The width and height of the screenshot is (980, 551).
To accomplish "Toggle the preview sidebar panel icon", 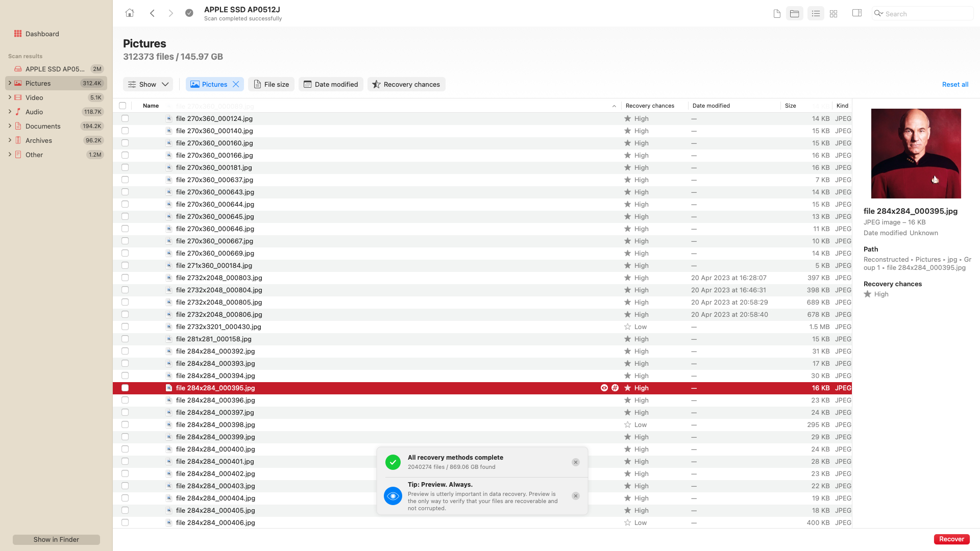I will pyautogui.click(x=857, y=13).
